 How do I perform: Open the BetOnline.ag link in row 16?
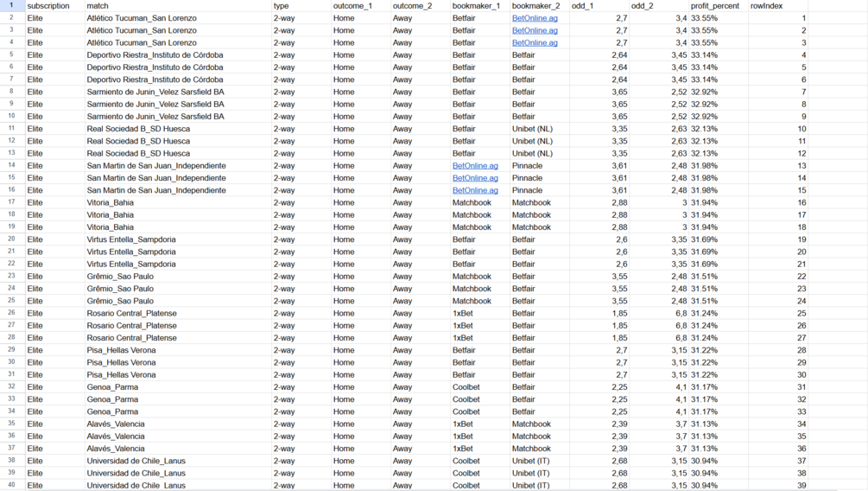tap(475, 190)
